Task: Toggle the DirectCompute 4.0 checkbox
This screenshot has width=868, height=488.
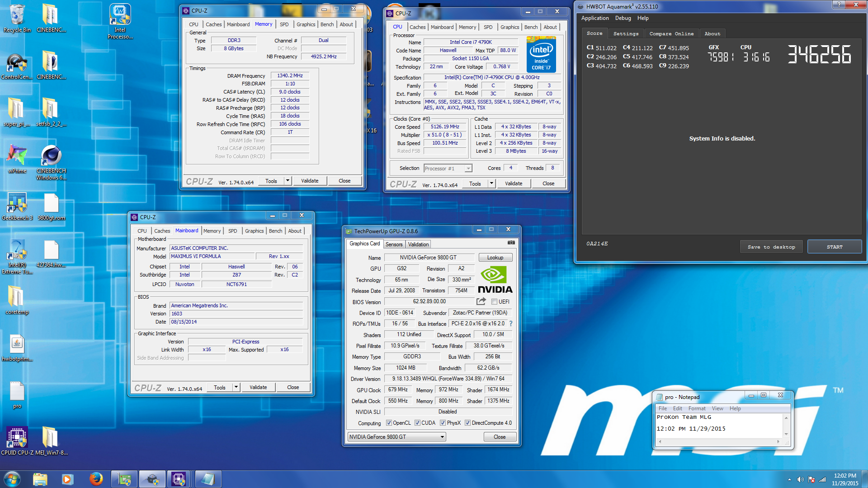Action: (467, 423)
